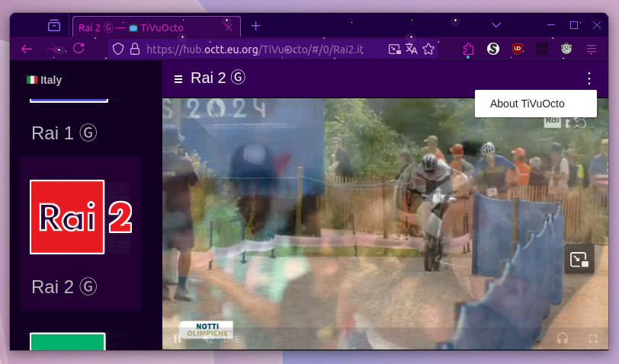Unmute the video audio
The image size is (619, 364).
[x=207, y=339]
